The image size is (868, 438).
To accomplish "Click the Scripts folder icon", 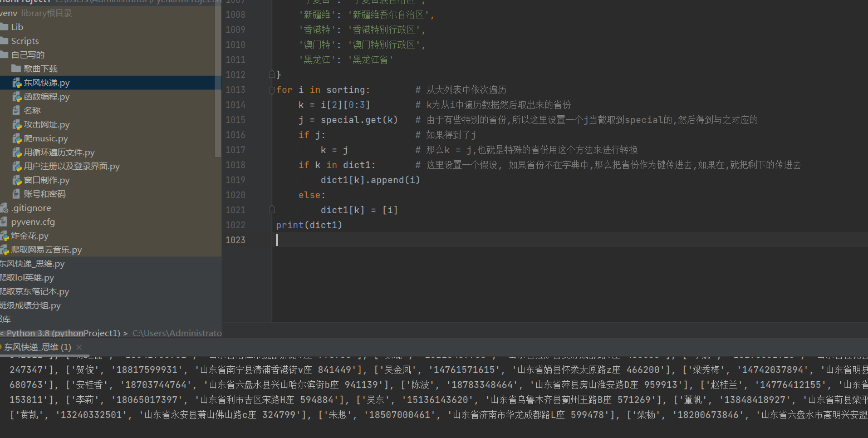I will click(x=4, y=41).
